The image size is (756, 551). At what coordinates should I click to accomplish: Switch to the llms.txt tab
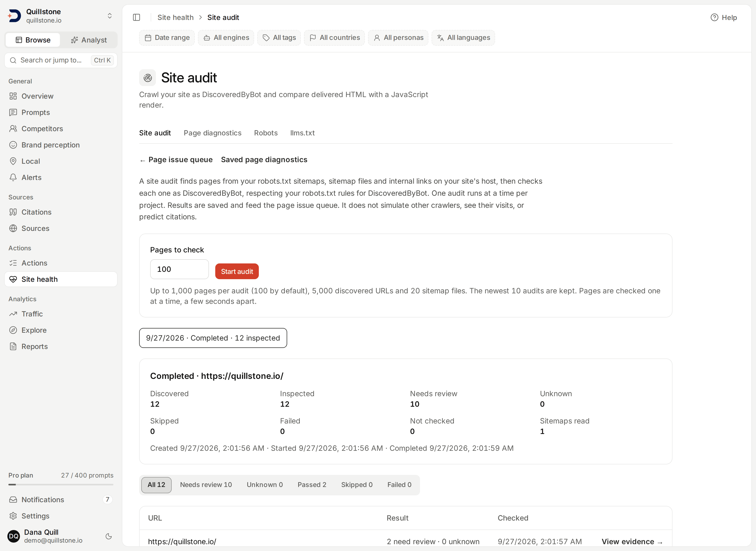point(302,133)
